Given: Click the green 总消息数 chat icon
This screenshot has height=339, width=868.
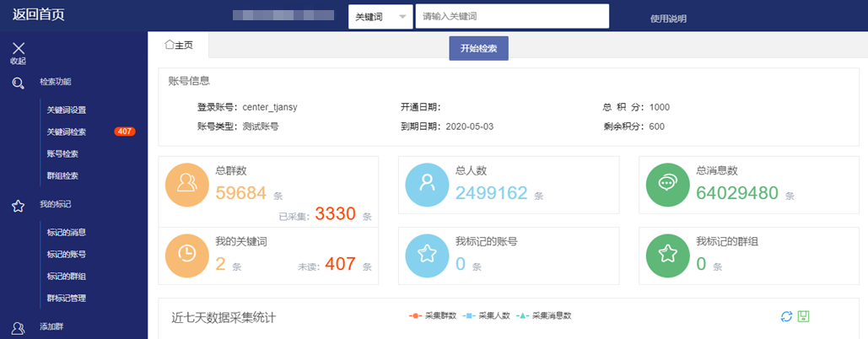Looking at the screenshot, I should pos(666,183).
